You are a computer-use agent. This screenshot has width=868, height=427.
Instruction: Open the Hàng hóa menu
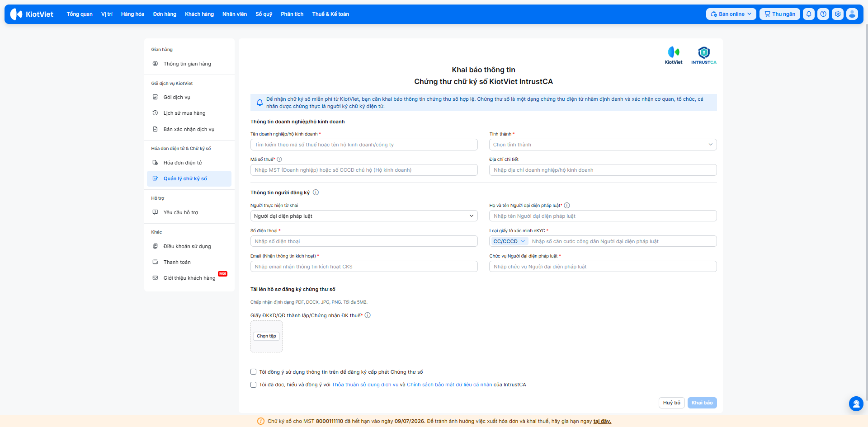click(132, 14)
